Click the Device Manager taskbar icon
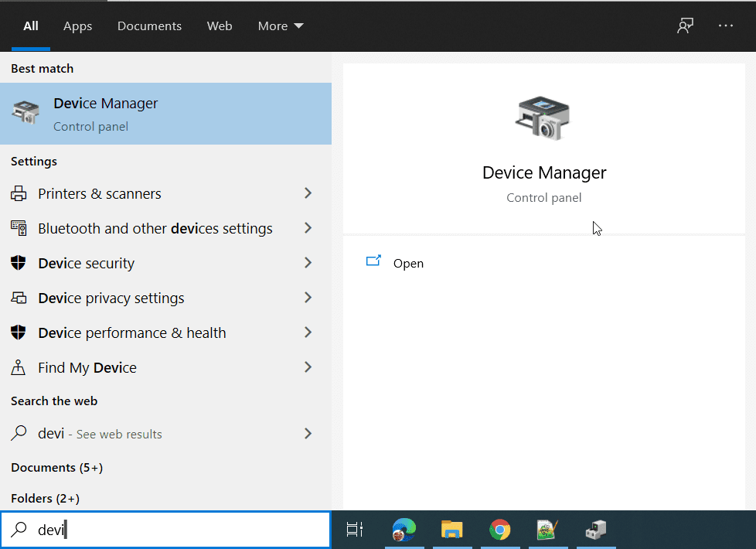 point(596,530)
